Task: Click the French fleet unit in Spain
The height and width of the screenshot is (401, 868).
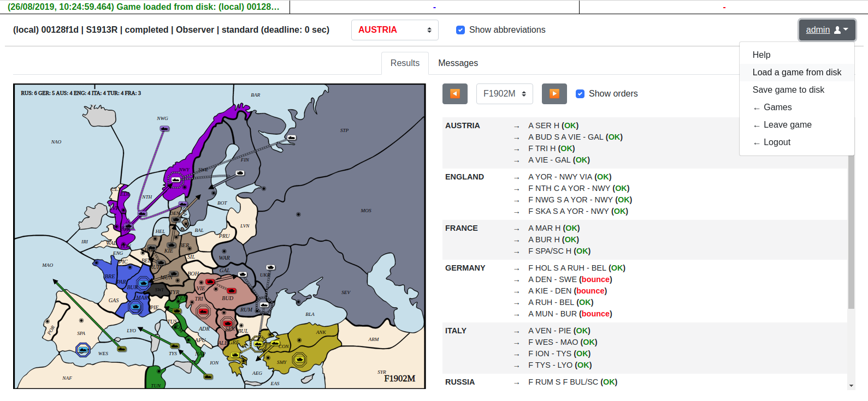Action: [x=83, y=350]
